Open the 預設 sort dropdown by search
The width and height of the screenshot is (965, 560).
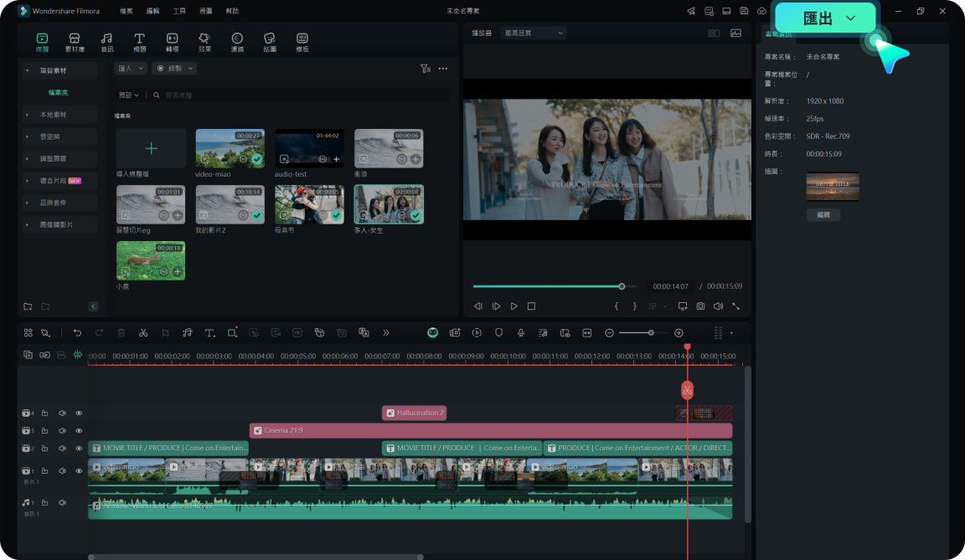(129, 95)
